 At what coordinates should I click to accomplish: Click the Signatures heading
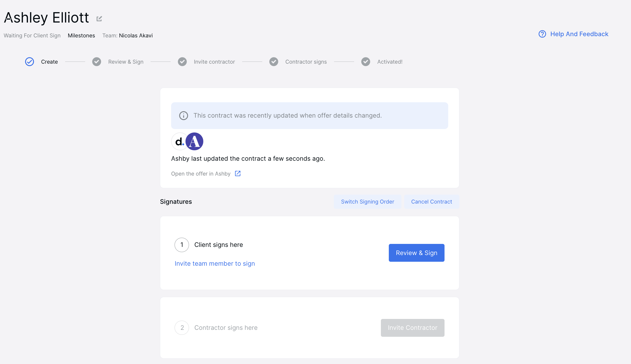(x=176, y=202)
